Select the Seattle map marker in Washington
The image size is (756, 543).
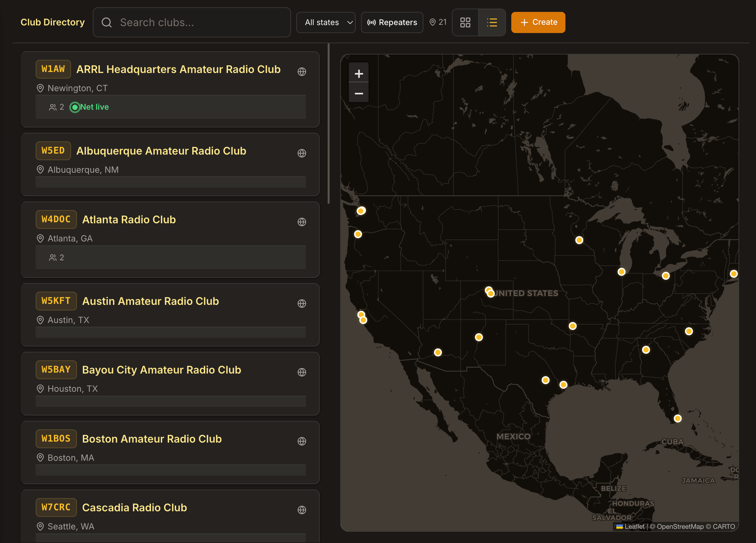point(361,211)
